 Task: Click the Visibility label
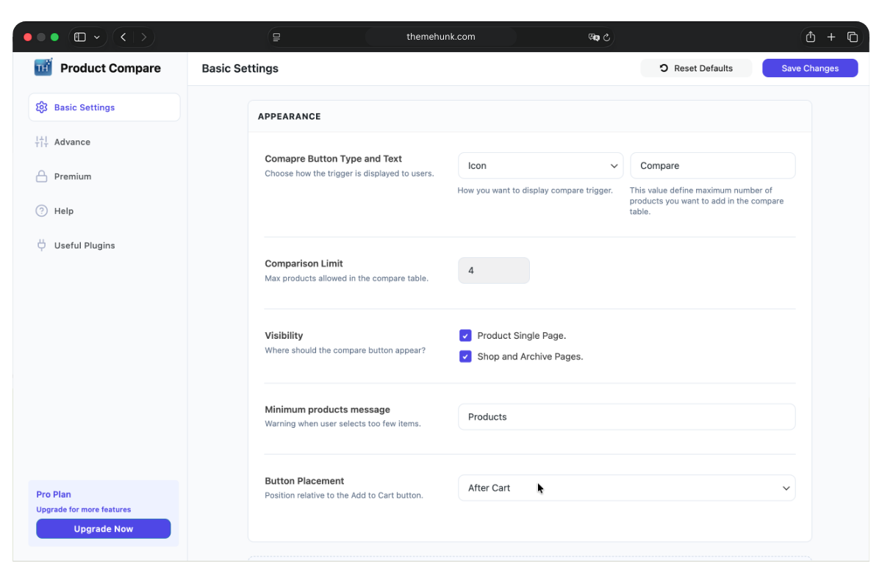[284, 335]
